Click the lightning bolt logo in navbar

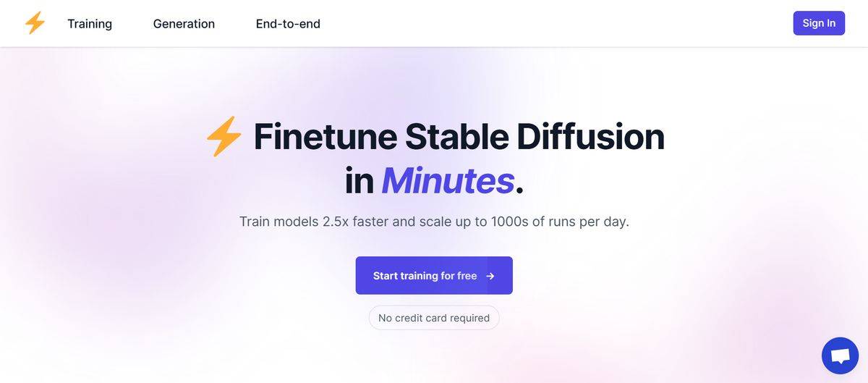[x=35, y=23]
